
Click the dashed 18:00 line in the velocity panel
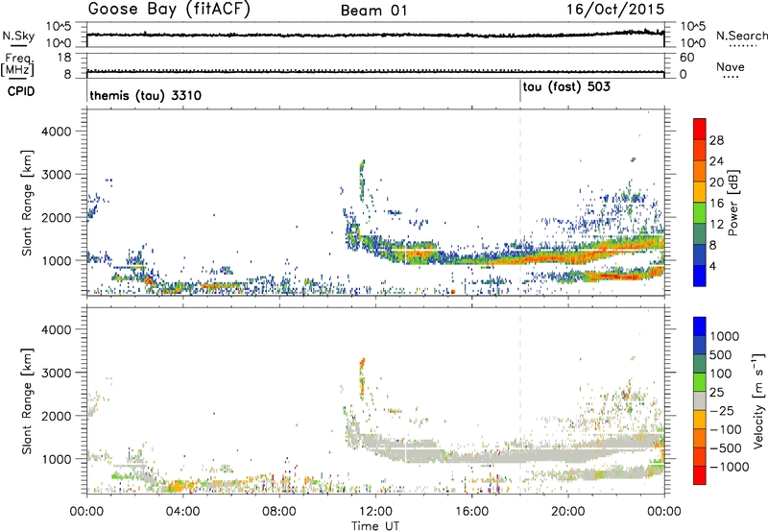click(520, 399)
